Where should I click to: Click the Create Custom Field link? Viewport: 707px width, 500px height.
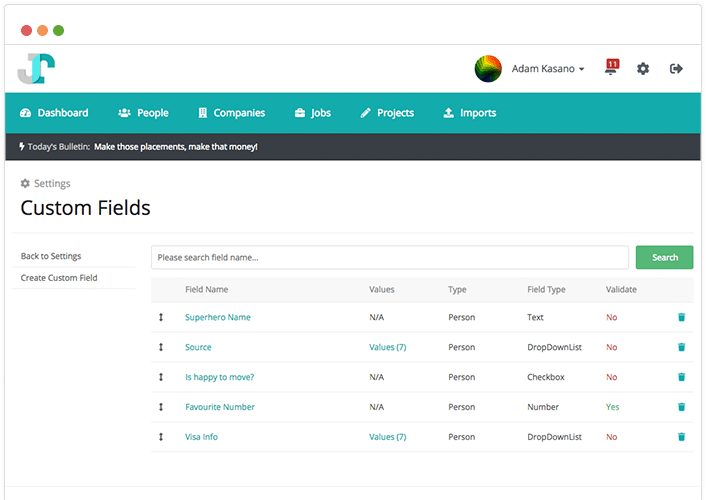[x=59, y=278]
